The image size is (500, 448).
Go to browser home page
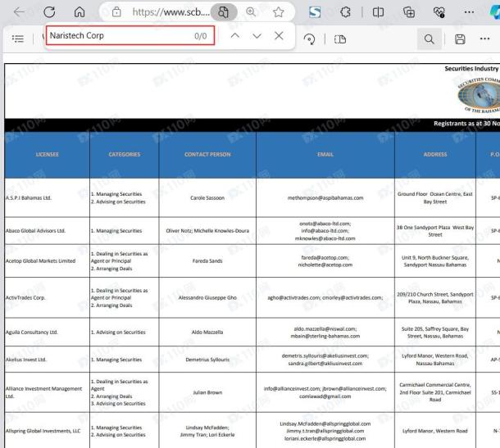click(80, 12)
